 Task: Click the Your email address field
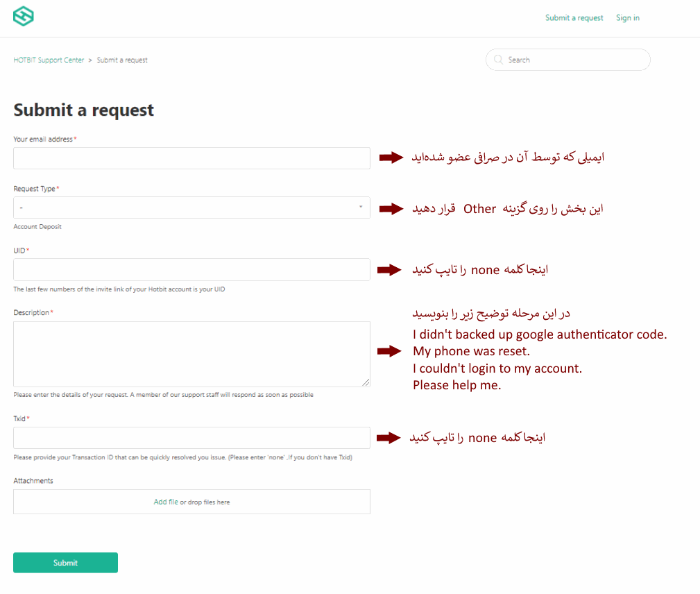191,158
